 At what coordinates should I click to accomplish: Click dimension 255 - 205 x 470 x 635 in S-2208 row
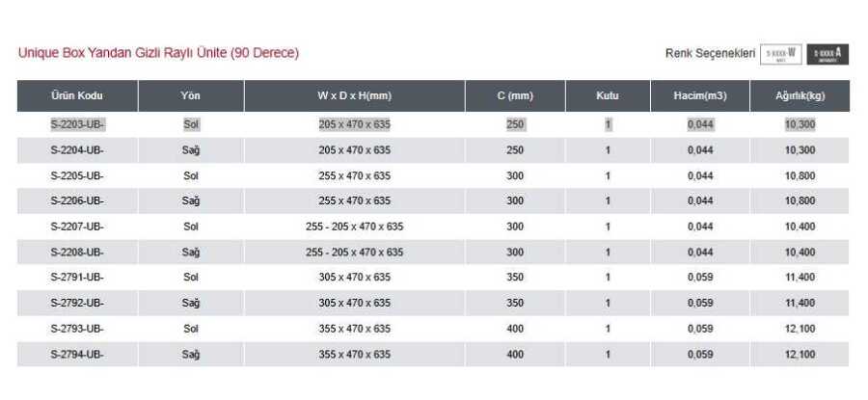tap(354, 253)
